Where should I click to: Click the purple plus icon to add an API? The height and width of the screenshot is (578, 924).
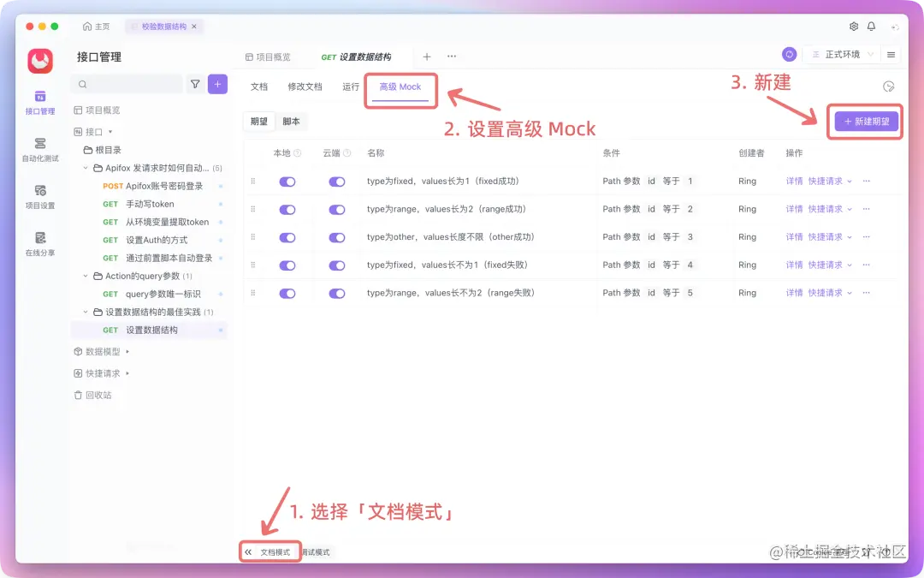[219, 83]
